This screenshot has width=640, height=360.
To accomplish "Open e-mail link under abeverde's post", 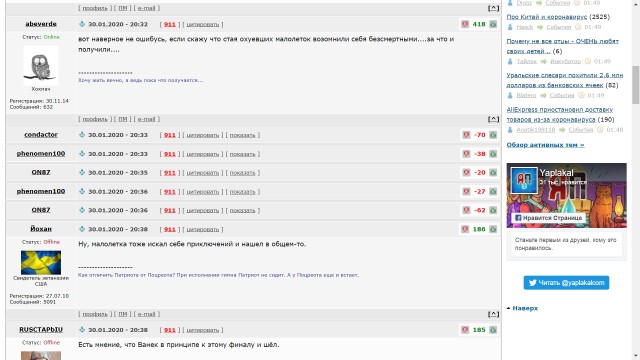I will coord(147,119).
